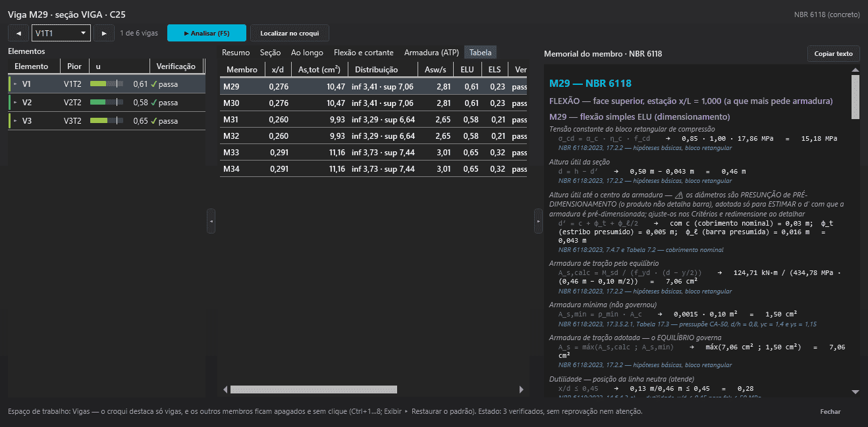This screenshot has height=427, width=868.
Task: Expand the V3 element tree row
Action: pyautogui.click(x=15, y=121)
